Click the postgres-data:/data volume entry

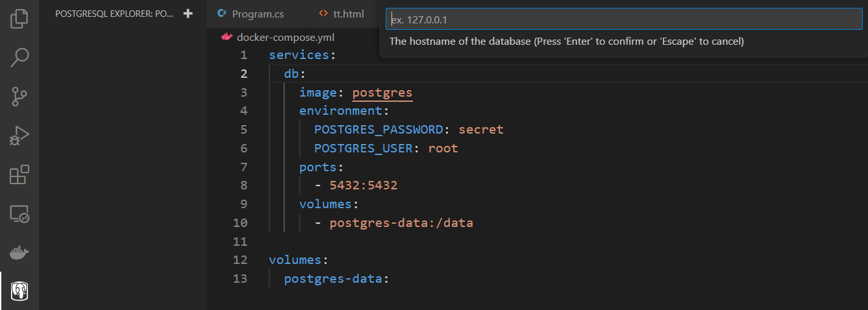(x=401, y=223)
